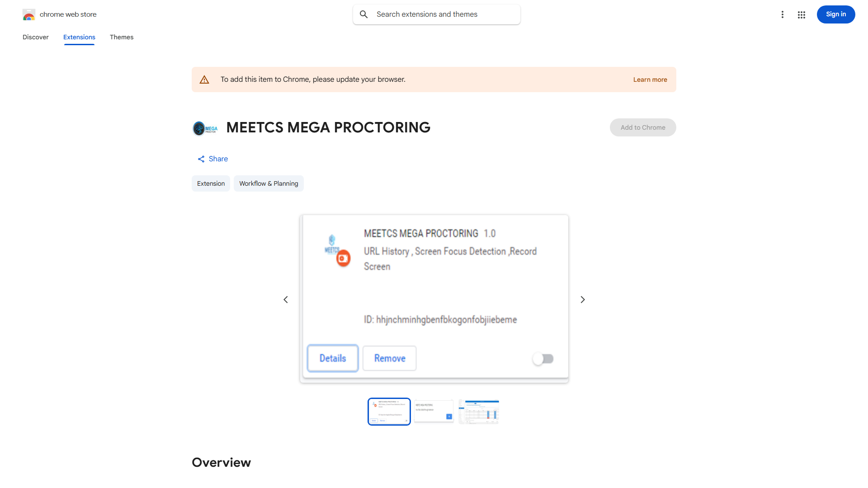868x488 pixels.
Task: Switch to the Discover tab
Action: pos(36,37)
